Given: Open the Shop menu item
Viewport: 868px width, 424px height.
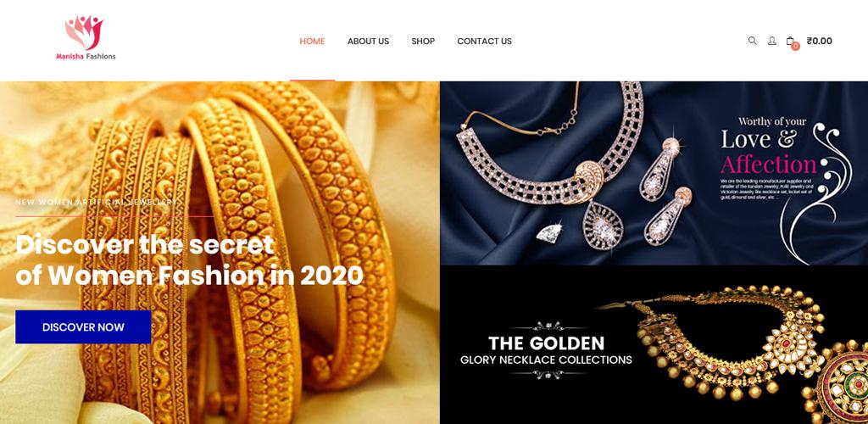Looking at the screenshot, I should [x=423, y=41].
